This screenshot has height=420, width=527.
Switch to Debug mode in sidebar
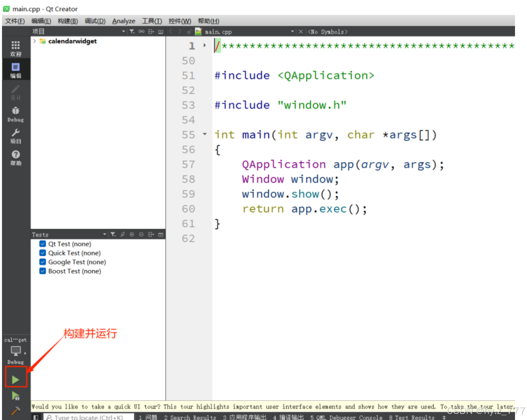(x=16, y=114)
